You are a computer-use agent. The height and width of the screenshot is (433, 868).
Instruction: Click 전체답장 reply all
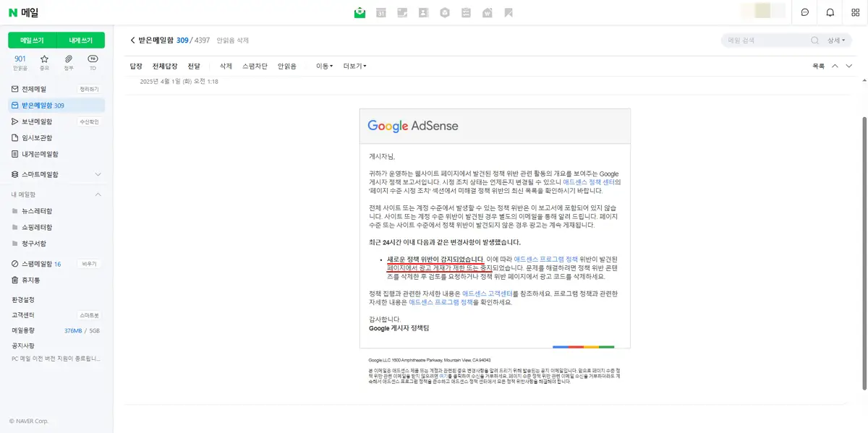tap(164, 66)
